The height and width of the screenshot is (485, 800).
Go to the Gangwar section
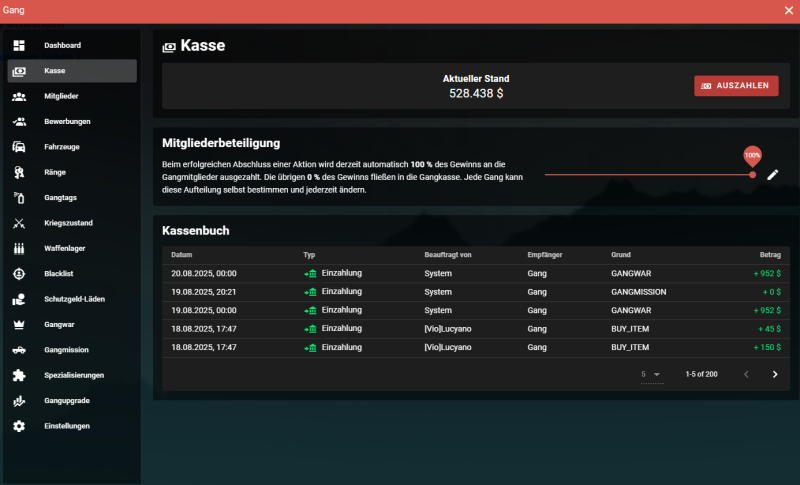pos(72,324)
